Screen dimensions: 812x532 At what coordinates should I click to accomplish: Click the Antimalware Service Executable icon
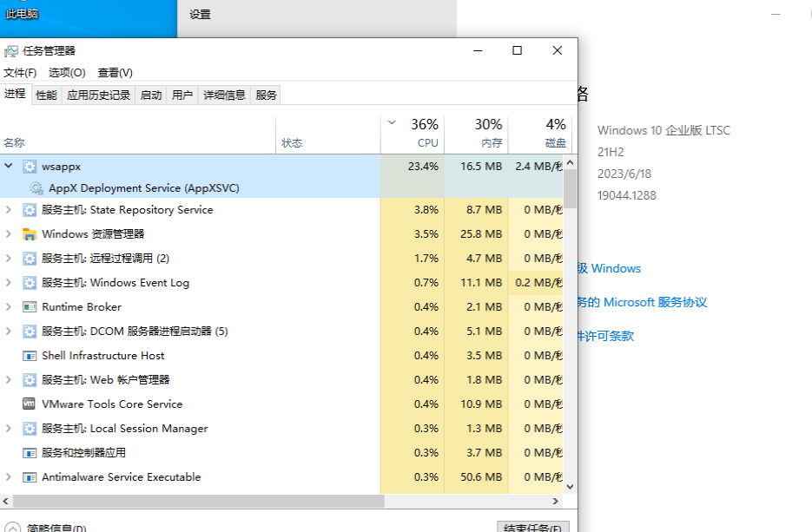tap(30, 477)
